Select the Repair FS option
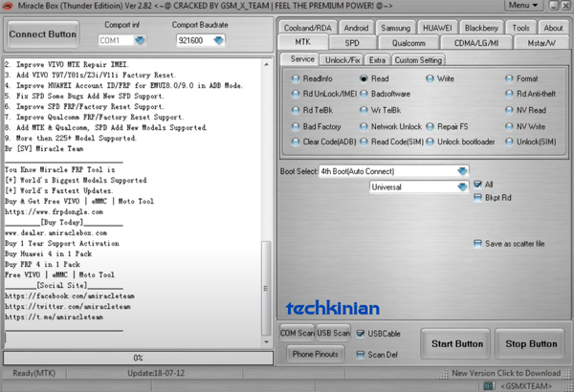 pyautogui.click(x=430, y=126)
